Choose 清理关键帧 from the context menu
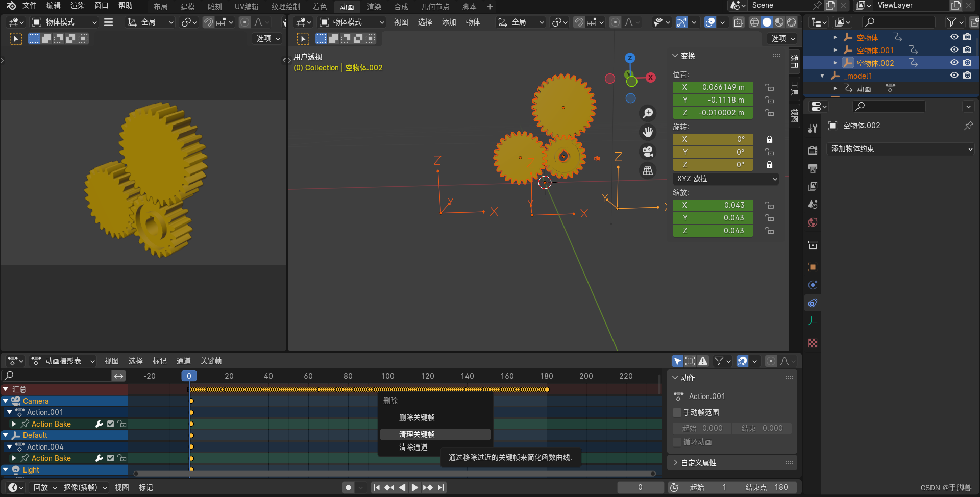This screenshot has width=980, height=497. [435, 434]
